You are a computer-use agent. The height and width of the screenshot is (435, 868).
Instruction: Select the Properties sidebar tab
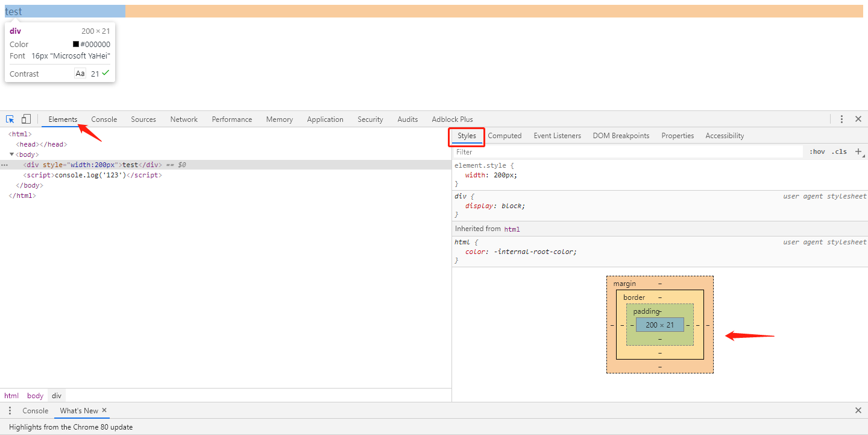pos(678,136)
